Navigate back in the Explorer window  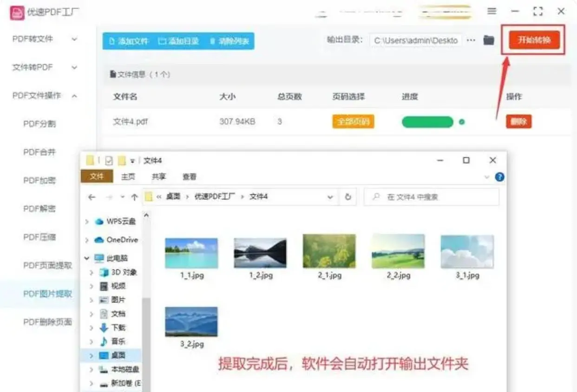point(92,197)
